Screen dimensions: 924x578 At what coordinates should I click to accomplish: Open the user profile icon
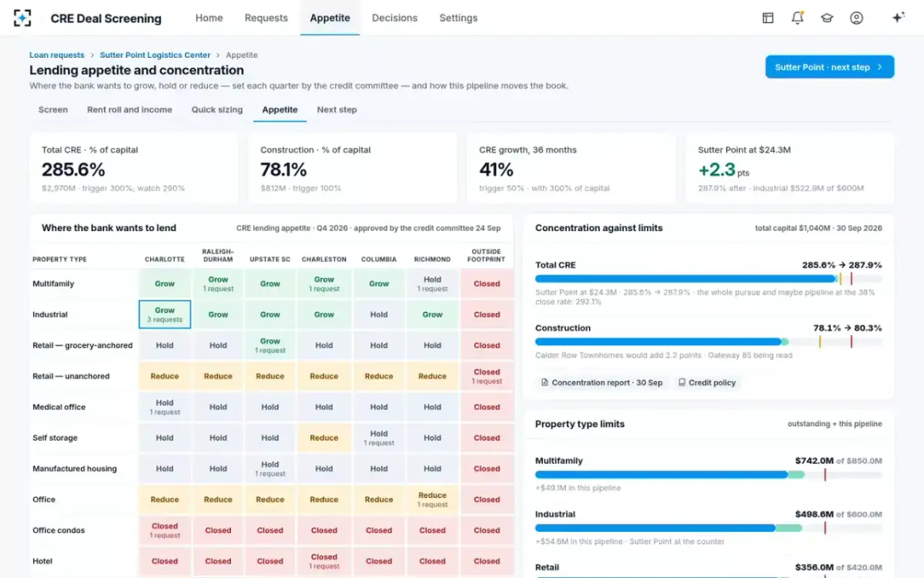tap(856, 18)
